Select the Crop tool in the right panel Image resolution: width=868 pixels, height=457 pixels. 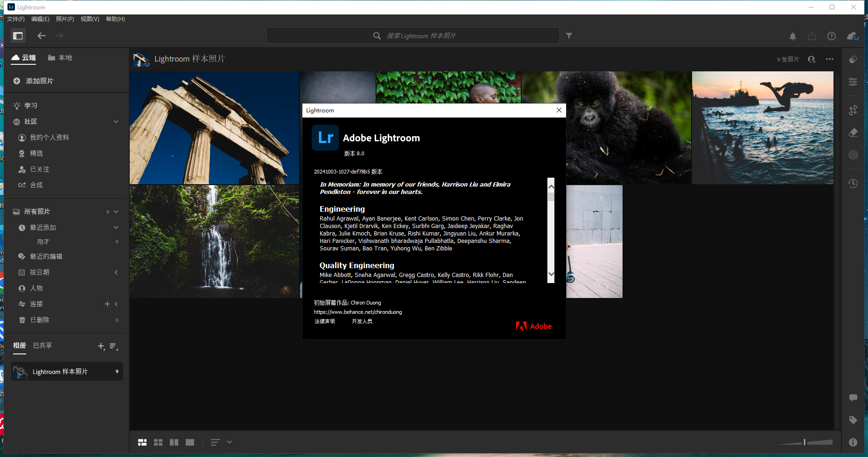click(853, 111)
